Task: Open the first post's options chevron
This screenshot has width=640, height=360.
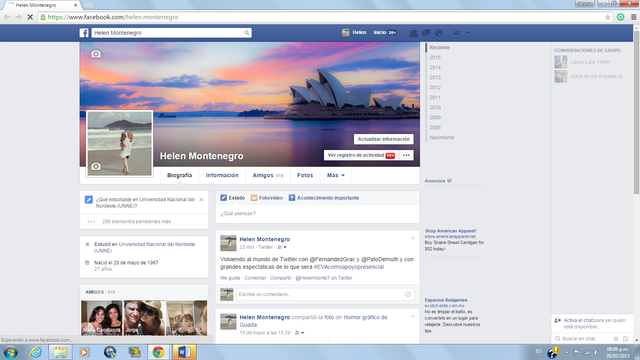Action: click(413, 238)
